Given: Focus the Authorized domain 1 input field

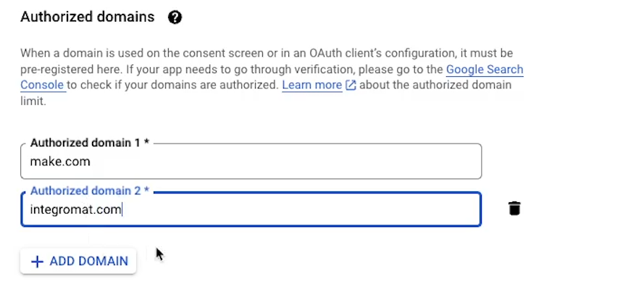Looking at the screenshot, I should point(251,161).
